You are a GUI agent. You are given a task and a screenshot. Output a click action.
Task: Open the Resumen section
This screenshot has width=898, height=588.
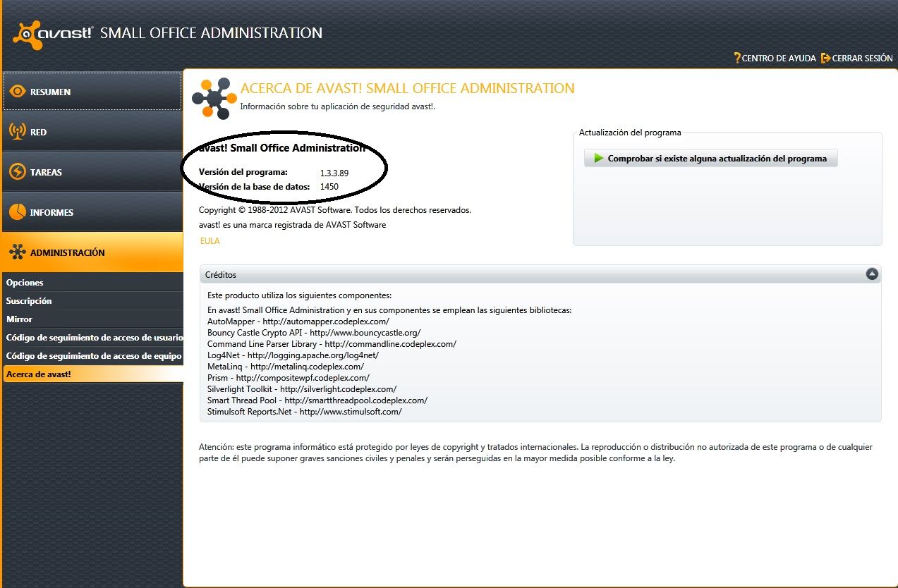92,92
